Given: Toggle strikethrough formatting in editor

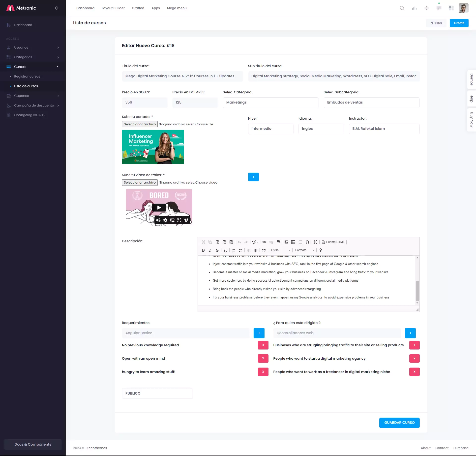Looking at the screenshot, I should click(x=217, y=250).
